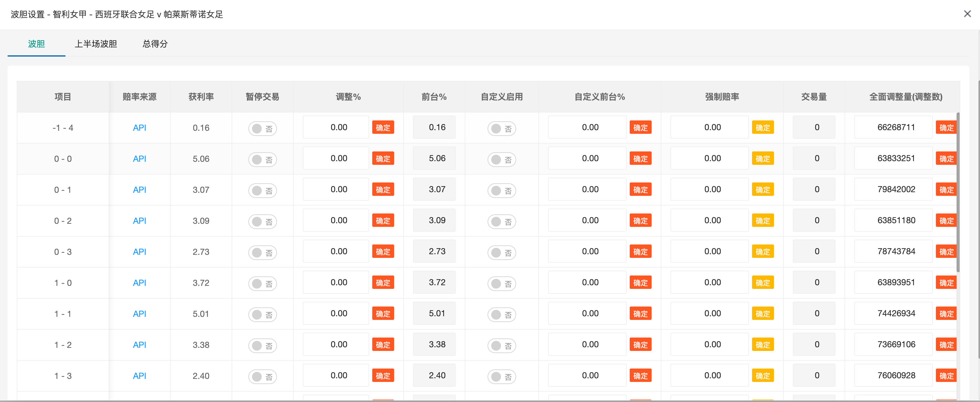
Task: Enable 自定义启用 switch for row 1 - 2
Action: click(502, 345)
